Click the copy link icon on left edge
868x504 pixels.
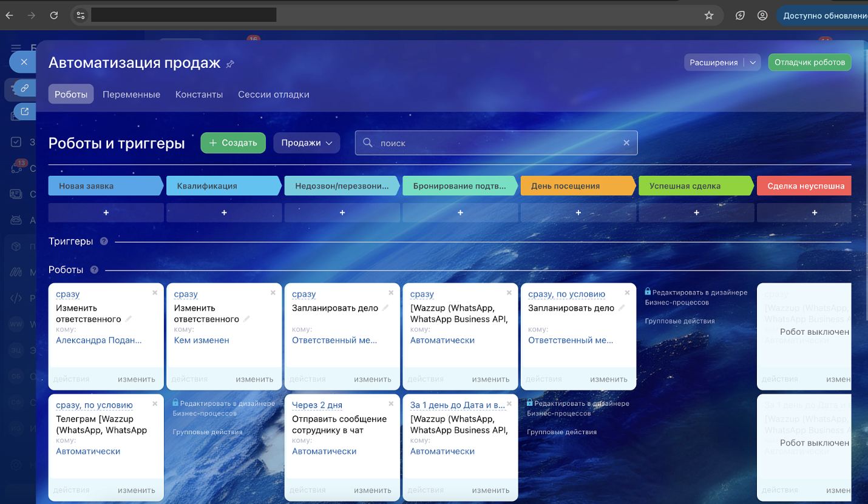[x=24, y=88]
